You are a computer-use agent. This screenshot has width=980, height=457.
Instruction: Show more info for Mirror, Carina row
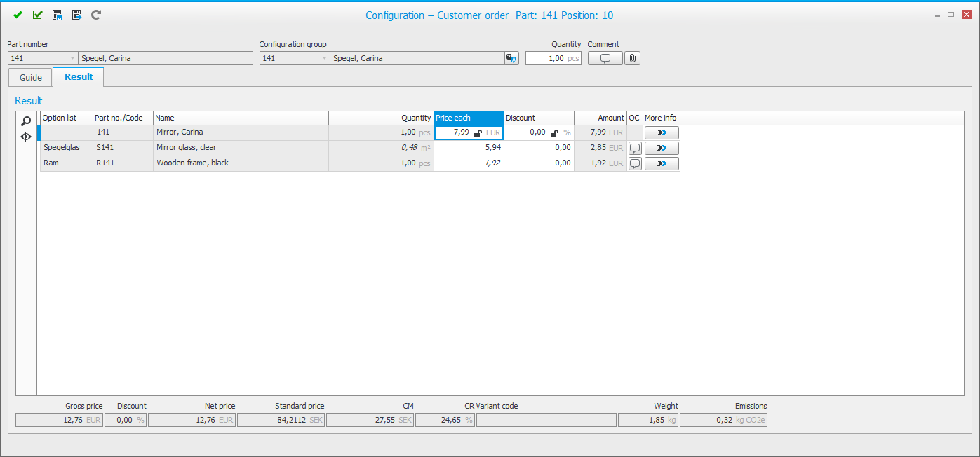tap(662, 132)
